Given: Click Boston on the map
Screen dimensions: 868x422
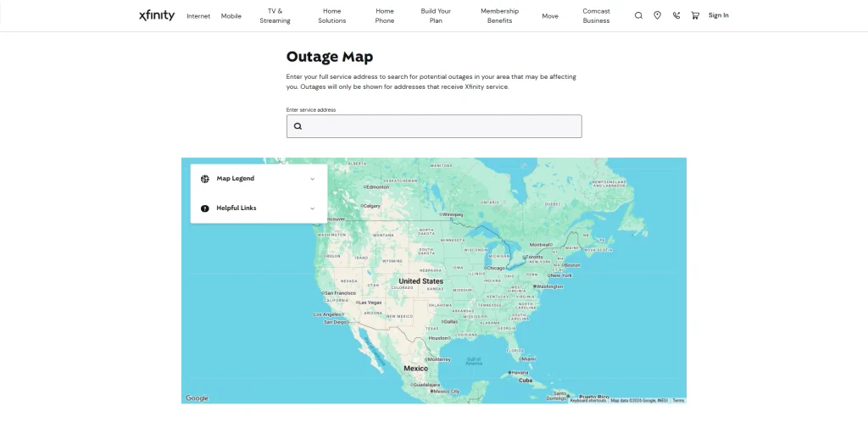Looking at the screenshot, I should (571, 265).
